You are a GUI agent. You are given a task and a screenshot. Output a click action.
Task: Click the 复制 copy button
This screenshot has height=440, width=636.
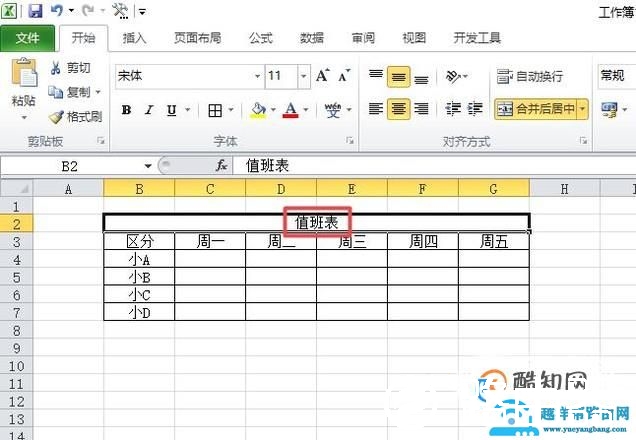(x=69, y=92)
